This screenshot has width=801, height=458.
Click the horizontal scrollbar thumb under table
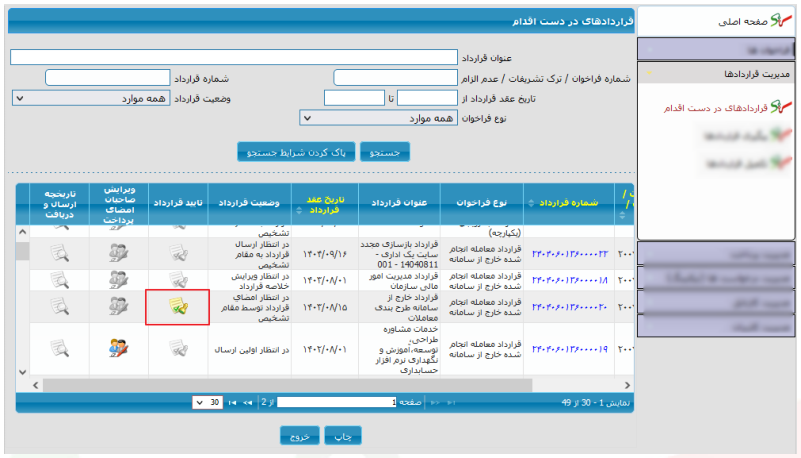point(288,385)
